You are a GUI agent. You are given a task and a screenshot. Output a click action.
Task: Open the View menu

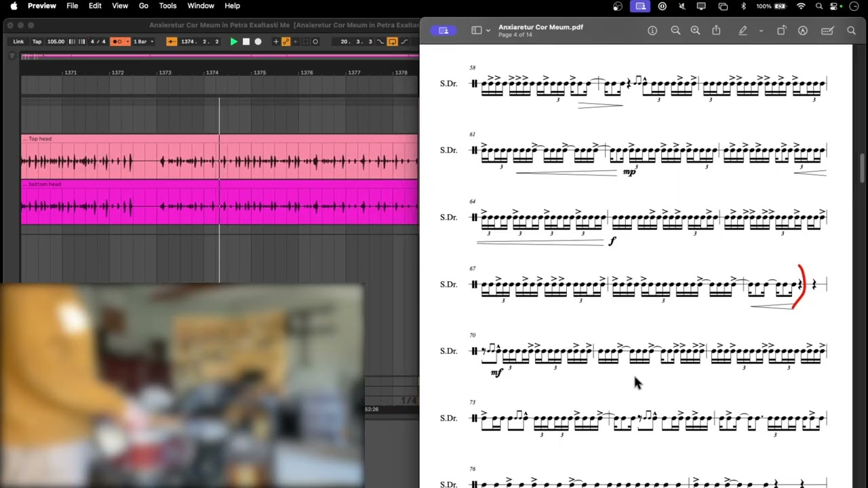coord(120,6)
